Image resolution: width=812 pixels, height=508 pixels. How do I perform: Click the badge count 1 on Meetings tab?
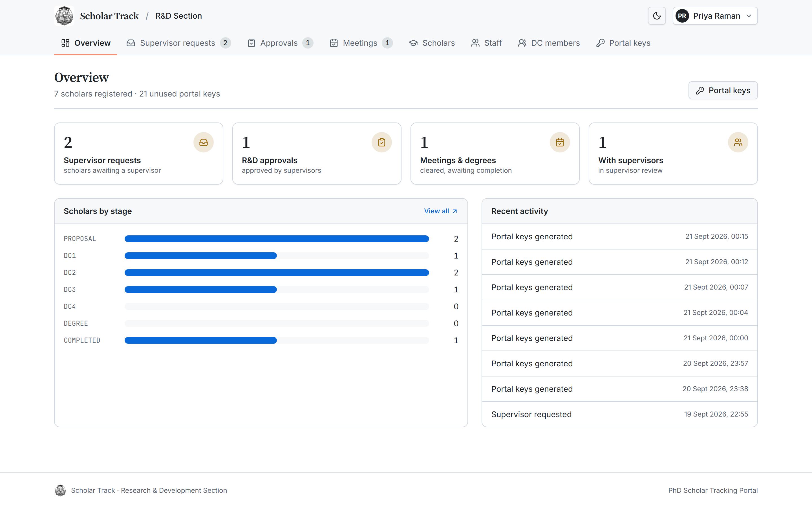tap(387, 43)
